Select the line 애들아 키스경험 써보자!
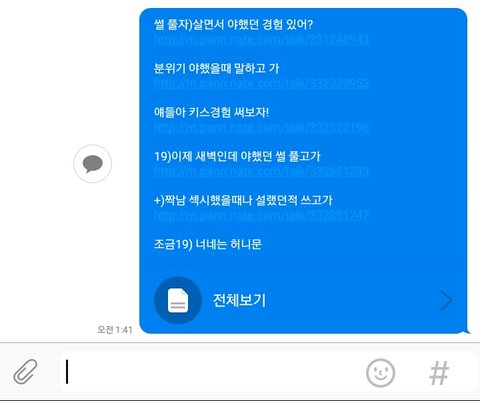Viewport: 480px width, 401px height. [x=211, y=112]
